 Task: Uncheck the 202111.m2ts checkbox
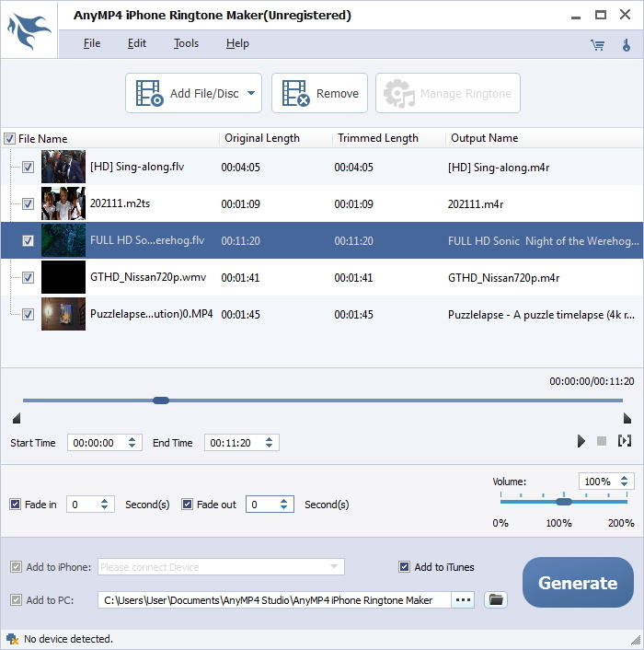[x=28, y=203]
